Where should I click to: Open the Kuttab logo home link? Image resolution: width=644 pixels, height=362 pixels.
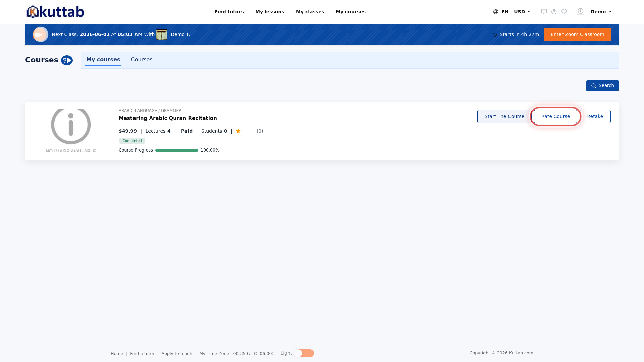click(x=55, y=12)
